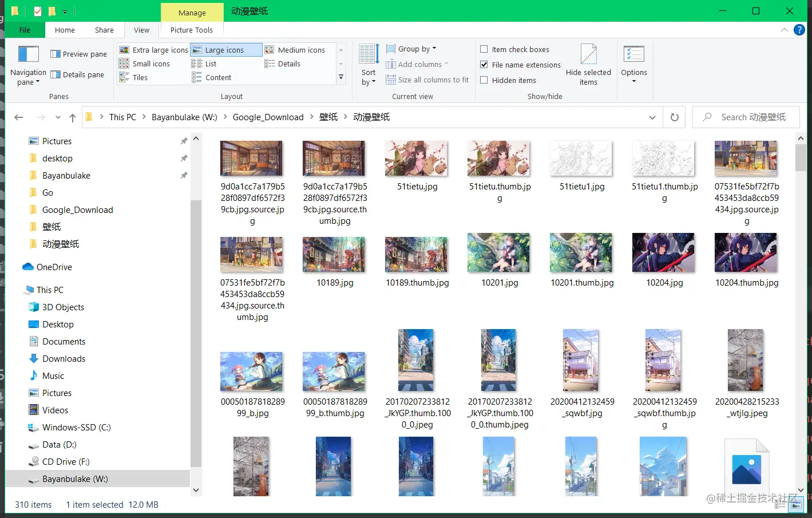
Task: Open the File menu
Action: 25,30
